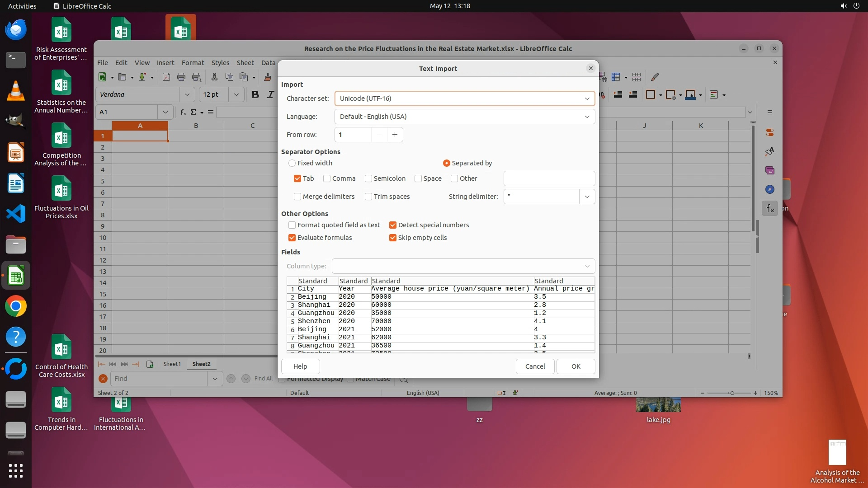The image size is (868, 488).
Task: Click the Cancel button
Action: [x=535, y=366]
